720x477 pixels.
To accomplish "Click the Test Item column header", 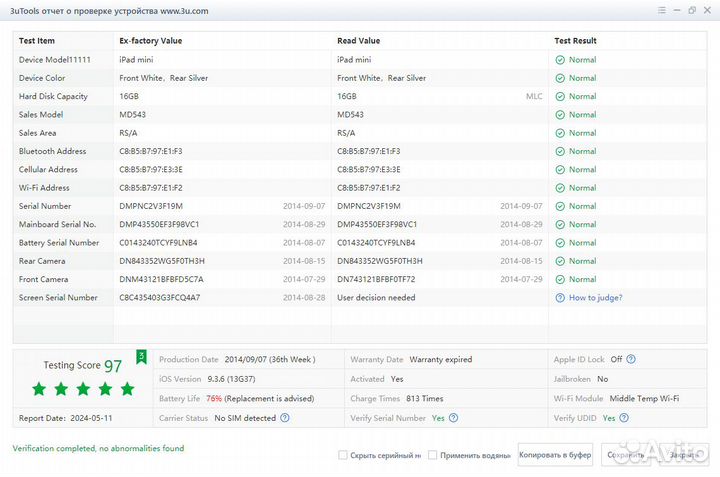I will click(x=37, y=41).
